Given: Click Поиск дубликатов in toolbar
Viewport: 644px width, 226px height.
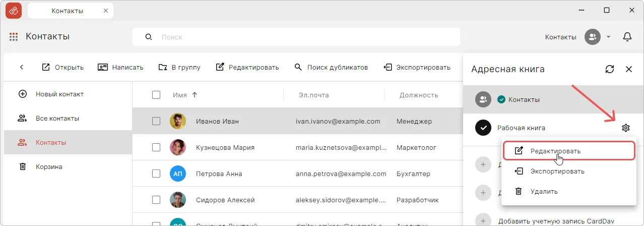Looking at the screenshot, I should pos(331,67).
